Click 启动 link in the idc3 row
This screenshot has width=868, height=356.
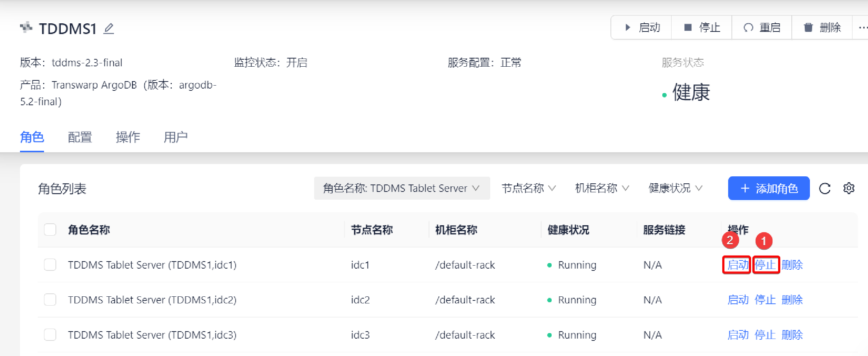(x=738, y=335)
